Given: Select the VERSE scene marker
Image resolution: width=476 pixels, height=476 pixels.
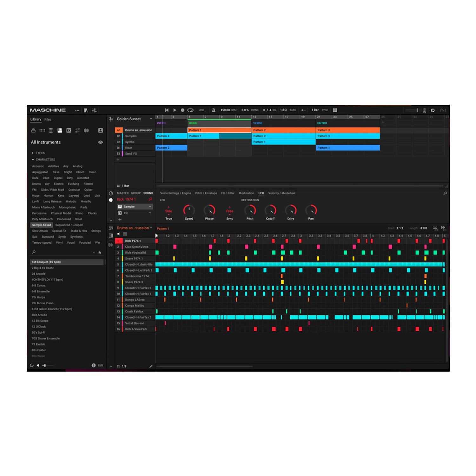Looking at the screenshot, I should click(x=258, y=123).
